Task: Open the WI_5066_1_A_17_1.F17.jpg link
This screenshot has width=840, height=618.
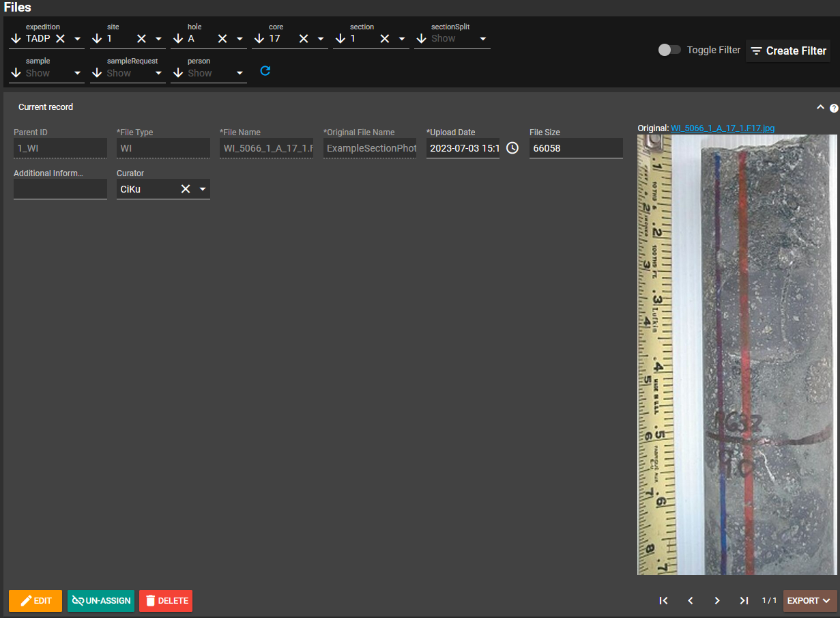Action: 723,128
